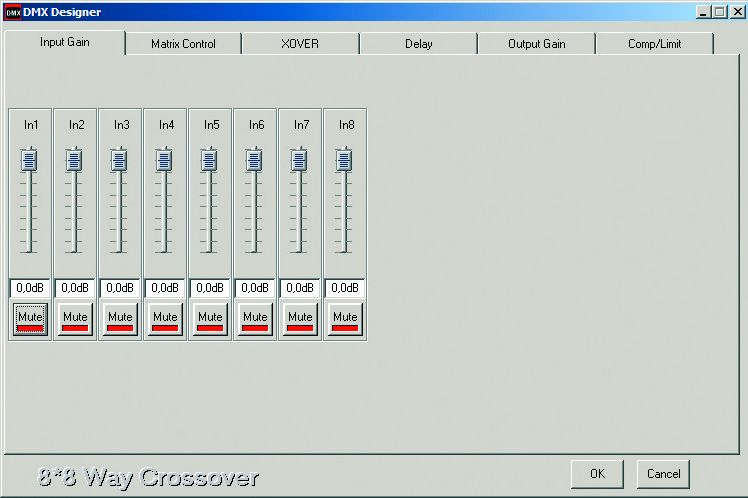Switch to the Matrix Control tab
Screen dimensions: 748x498
tap(183, 44)
